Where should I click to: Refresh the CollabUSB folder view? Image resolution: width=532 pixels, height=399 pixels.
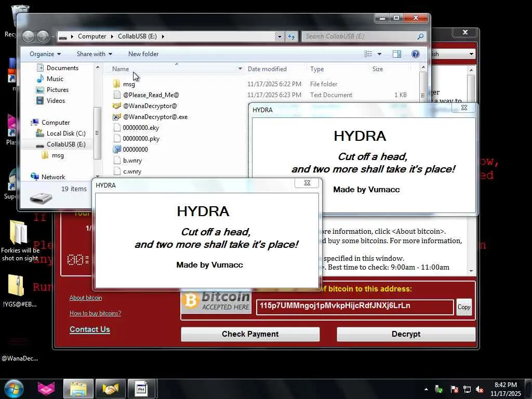[x=291, y=36]
